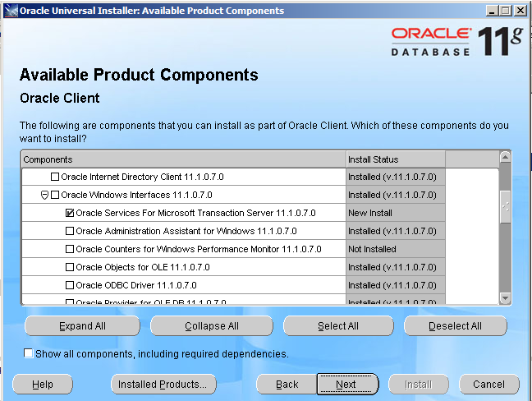Image resolution: width=532 pixels, height=401 pixels.
Task: Minimize the Oracle Universal Installer window
Action: pos(493,11)
